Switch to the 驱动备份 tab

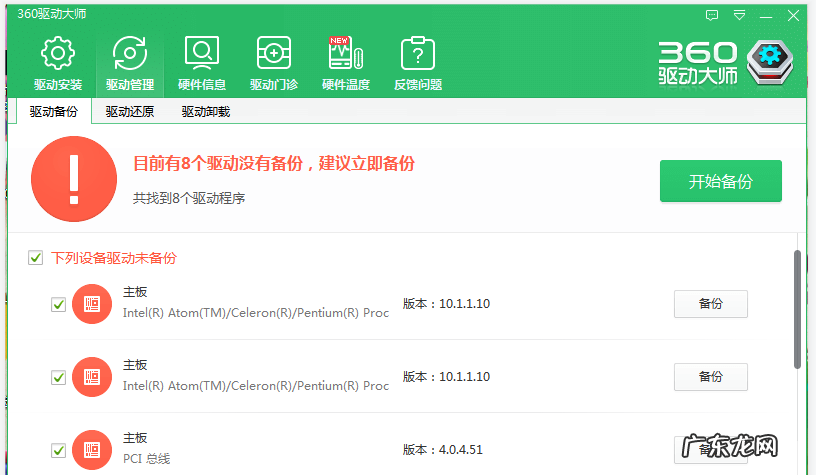click(x=54, y=111)
